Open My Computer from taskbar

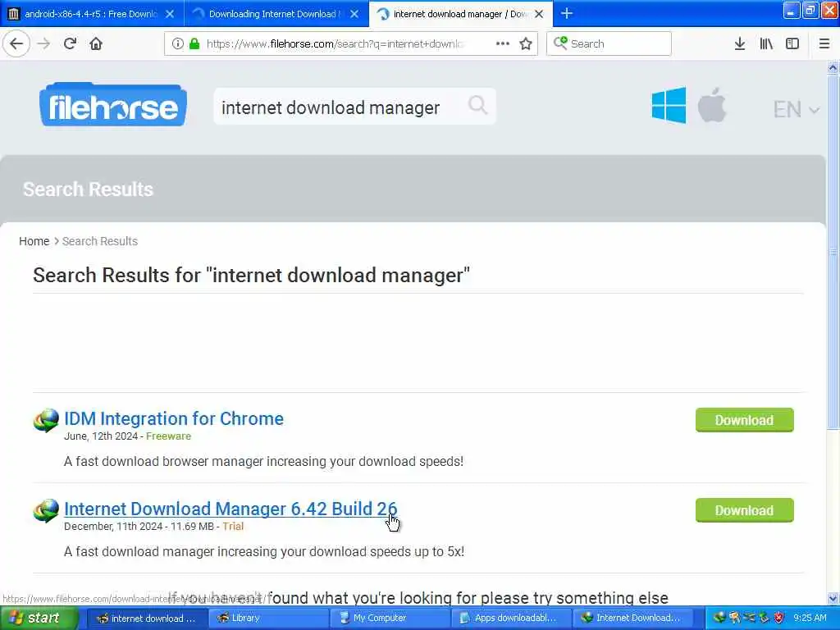click(389, 619)
